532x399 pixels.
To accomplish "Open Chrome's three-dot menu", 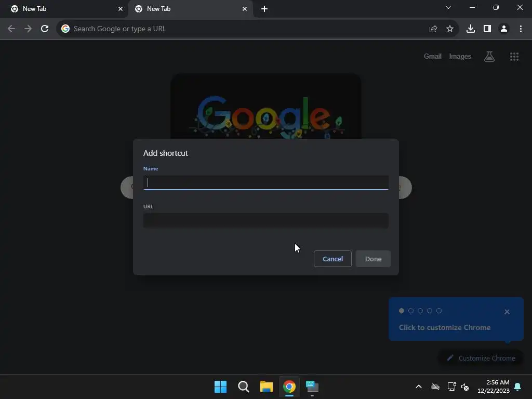I will pyautogui.click(x=521, y=29).
